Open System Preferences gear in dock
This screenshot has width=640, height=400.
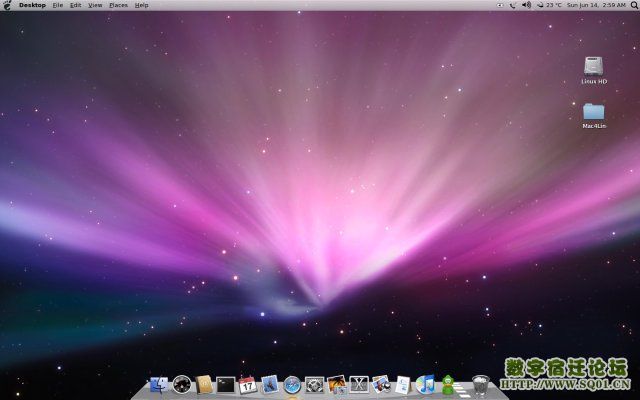[314, 385]
